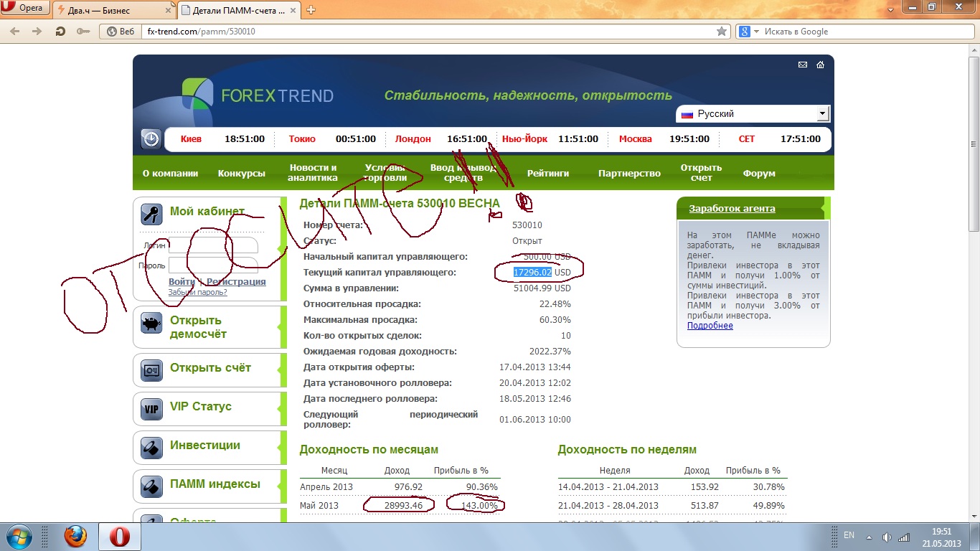Switch to the Два.ч — Бизнес tab
980x551 pixels.
114,10
